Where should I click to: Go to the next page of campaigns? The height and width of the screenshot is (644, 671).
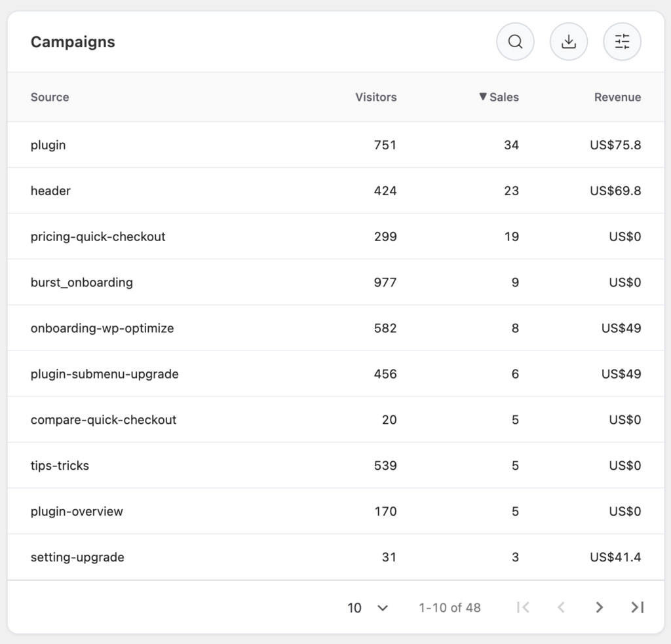[x=599, y=607]
